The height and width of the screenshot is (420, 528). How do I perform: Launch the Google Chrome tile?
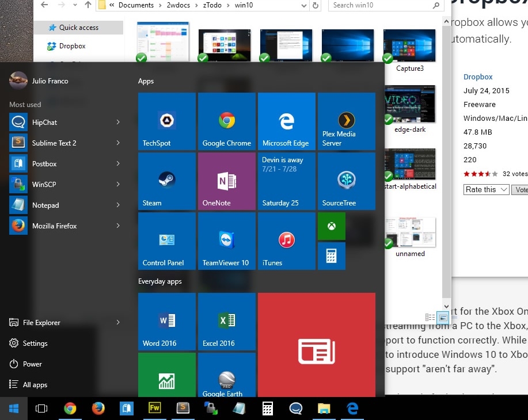pos(227,121)
